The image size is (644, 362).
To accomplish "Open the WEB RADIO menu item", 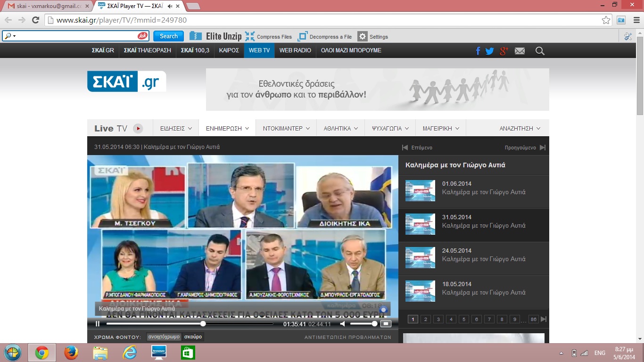I will click(x=295, y=50).
